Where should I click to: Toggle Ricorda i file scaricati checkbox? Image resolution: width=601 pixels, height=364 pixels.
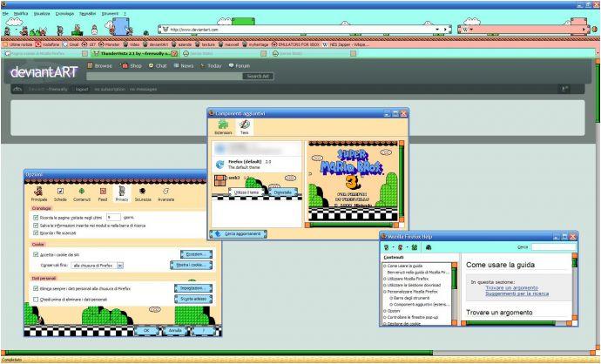[x=36, y=233]
